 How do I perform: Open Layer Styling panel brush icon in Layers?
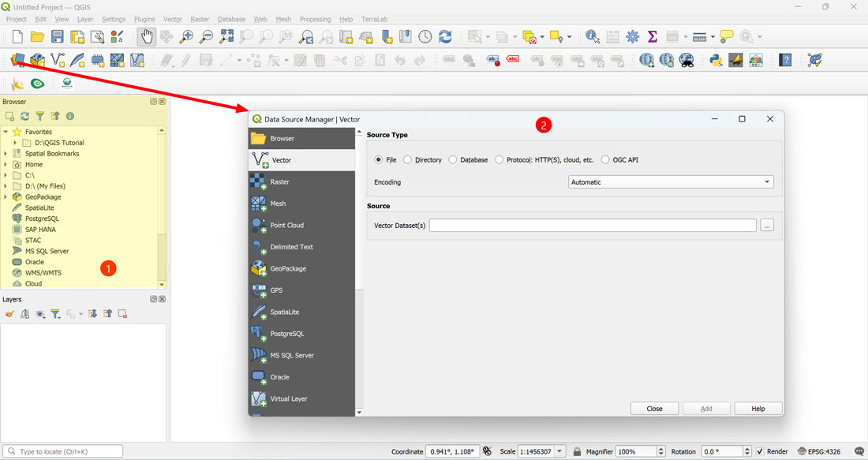click(x=9, y=314)
